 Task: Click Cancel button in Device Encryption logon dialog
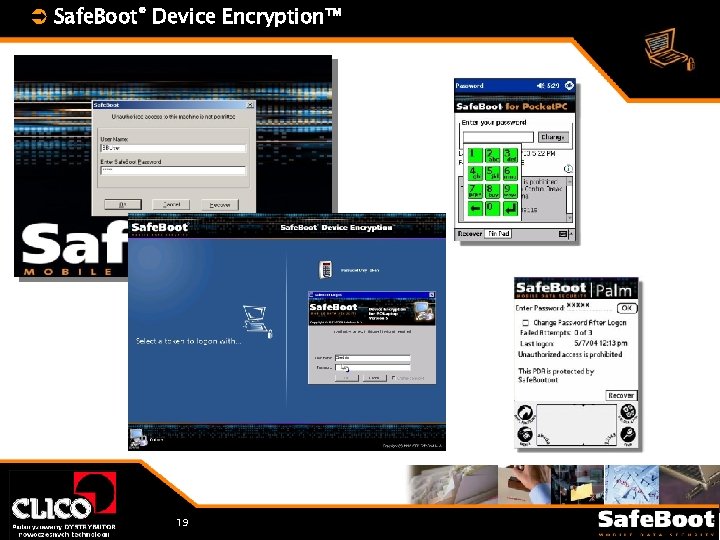374,378
